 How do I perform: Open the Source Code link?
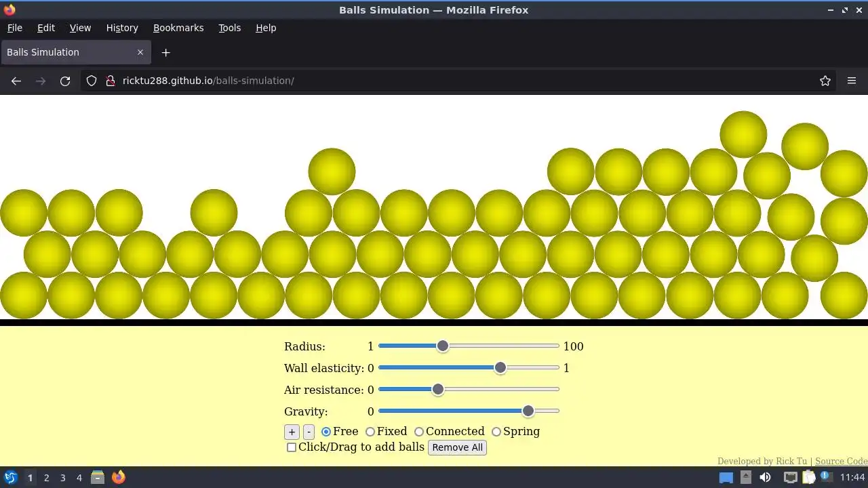pos(841,461)
